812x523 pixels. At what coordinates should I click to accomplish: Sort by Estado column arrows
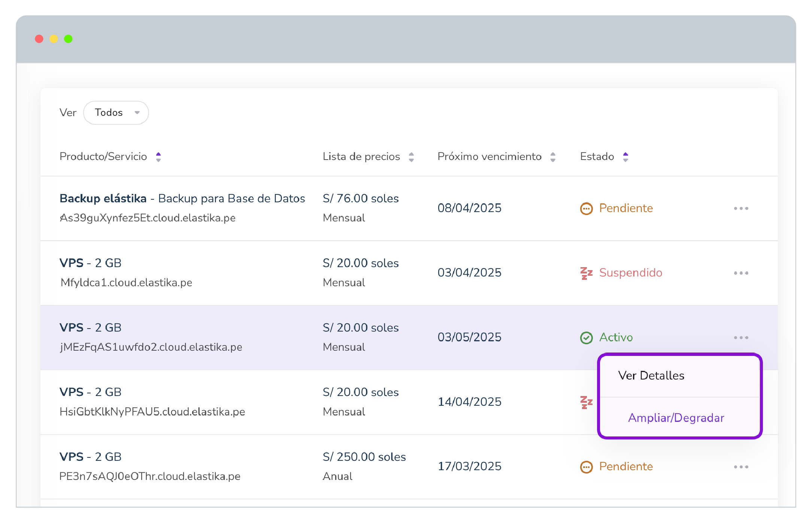[x=625, y=157]
